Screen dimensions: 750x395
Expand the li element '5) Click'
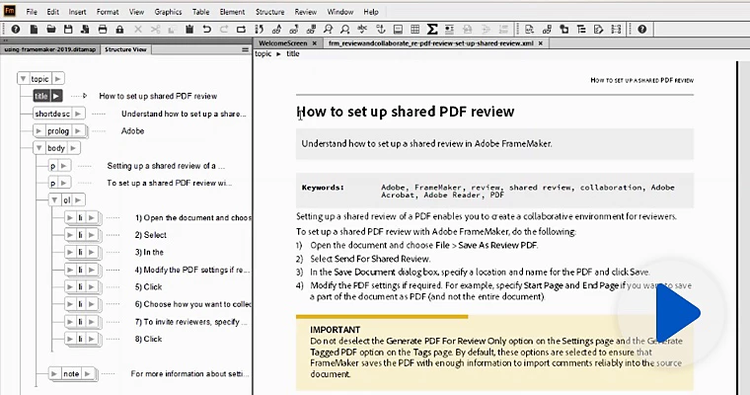[70, 287]
